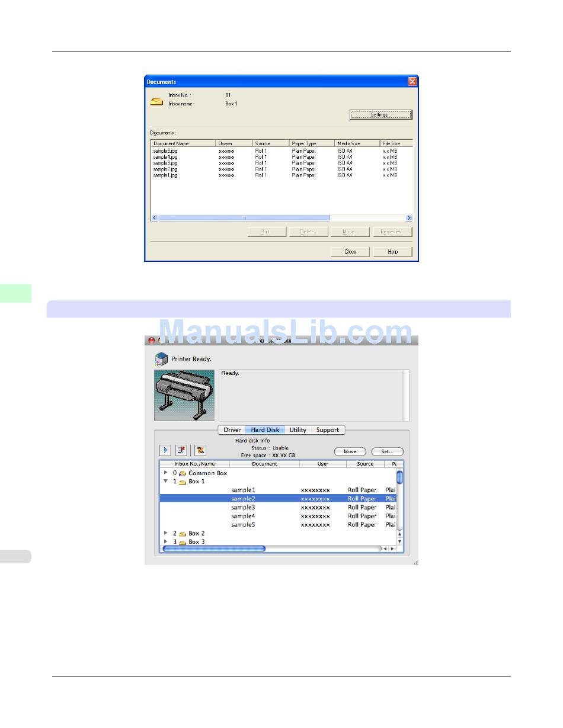Click the Common Box folder icon

[183, 473]
